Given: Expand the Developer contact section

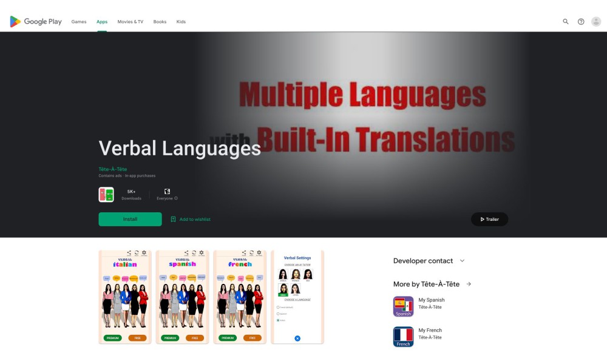Looking at the screenshot, I should click(429, 261).
